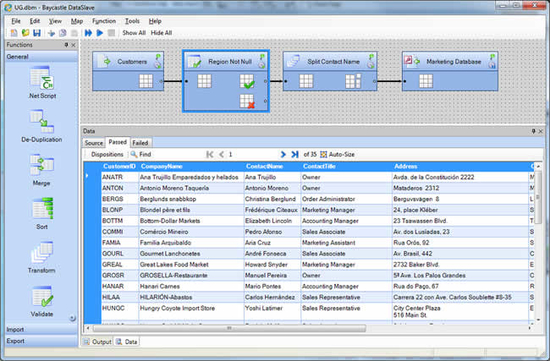The image size is (550, 361).
Task: Select the Validate function icon
Action: [42, 296]
